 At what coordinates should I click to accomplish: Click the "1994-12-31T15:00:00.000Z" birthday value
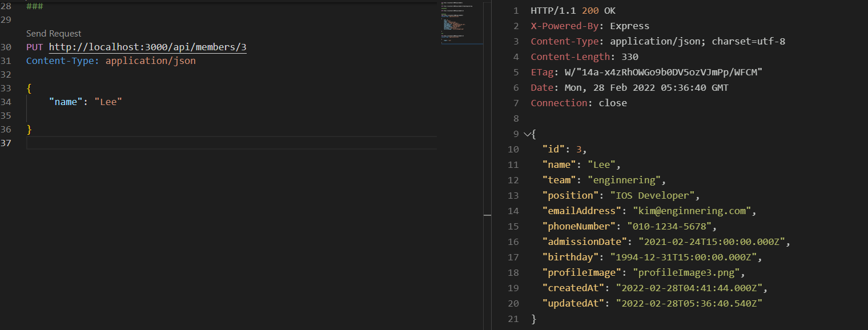point(684,257)
